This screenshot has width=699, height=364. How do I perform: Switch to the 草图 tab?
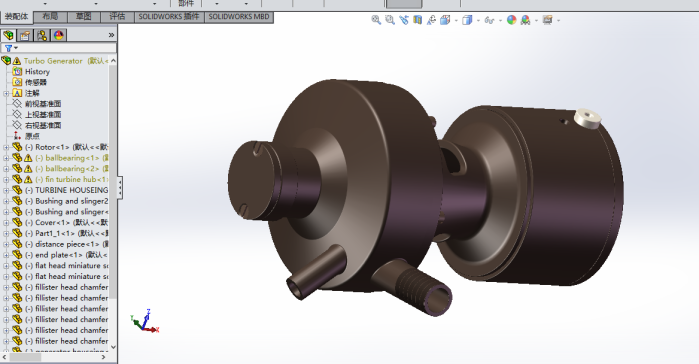(83, 16)
